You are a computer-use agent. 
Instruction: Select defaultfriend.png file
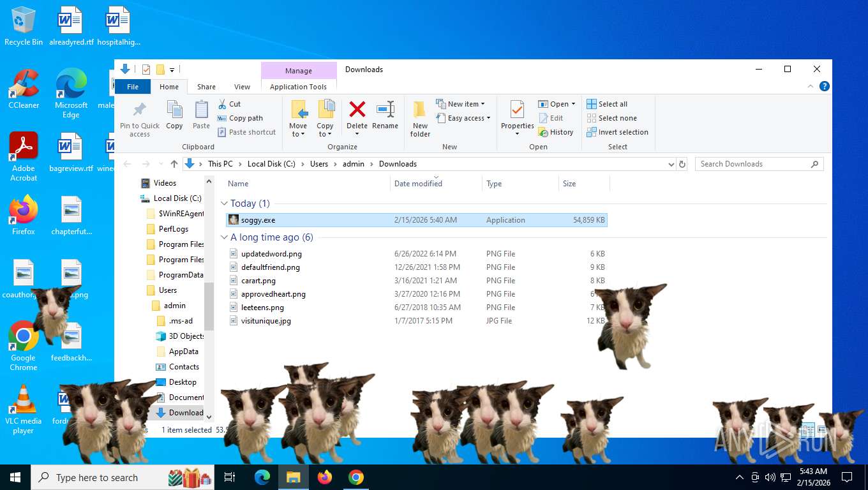tap(417, 267)
